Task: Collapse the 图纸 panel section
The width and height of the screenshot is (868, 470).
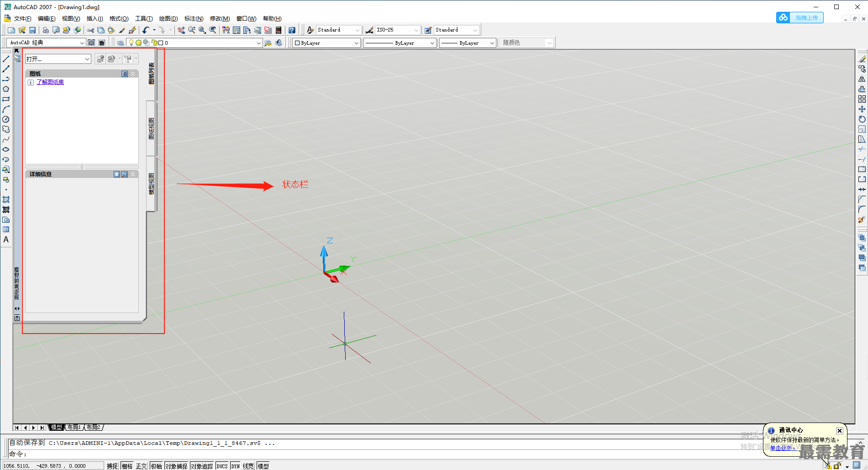Action: 133,73
